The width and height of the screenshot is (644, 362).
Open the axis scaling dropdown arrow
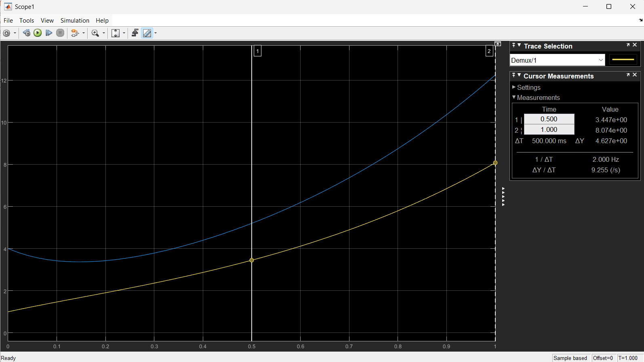click(x=124, y=33)
